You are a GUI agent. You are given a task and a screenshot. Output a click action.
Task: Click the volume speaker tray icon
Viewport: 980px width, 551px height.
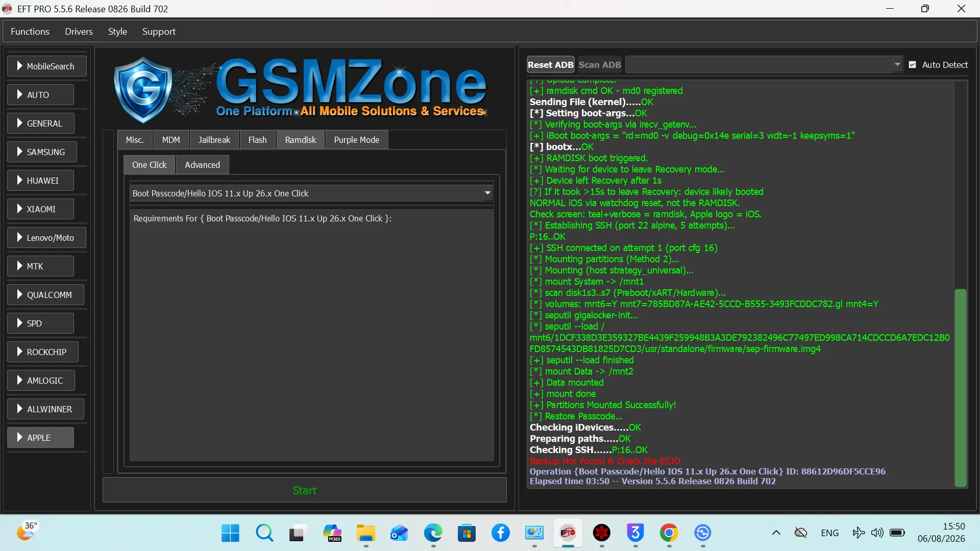877,533
